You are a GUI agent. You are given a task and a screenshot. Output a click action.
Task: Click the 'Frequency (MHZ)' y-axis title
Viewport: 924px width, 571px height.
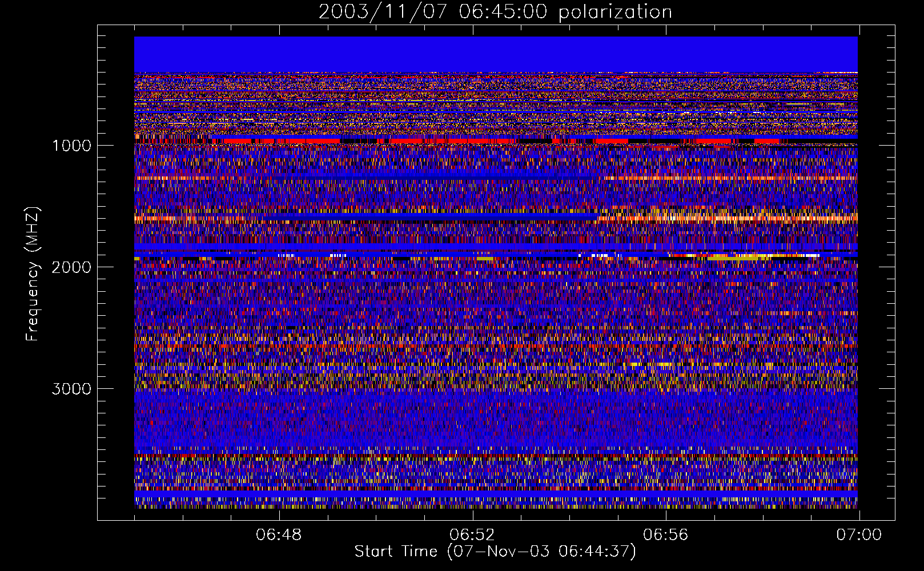coord(33,274)
